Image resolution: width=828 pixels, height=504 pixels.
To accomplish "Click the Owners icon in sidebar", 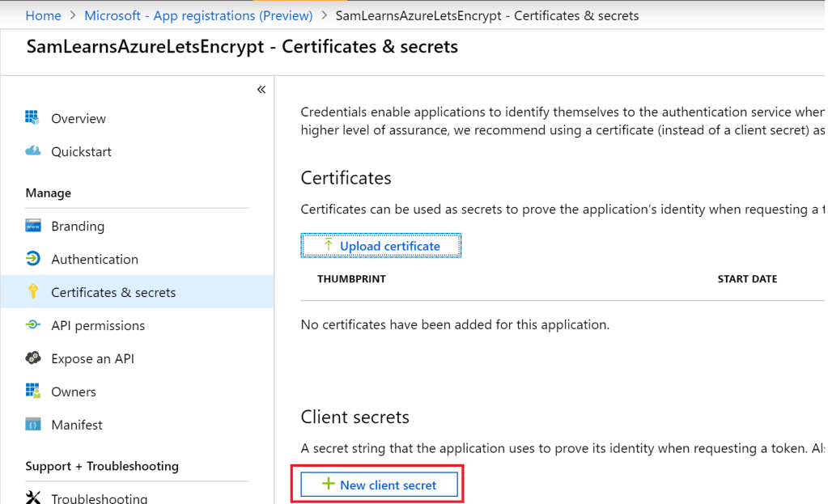I will 33,392.
